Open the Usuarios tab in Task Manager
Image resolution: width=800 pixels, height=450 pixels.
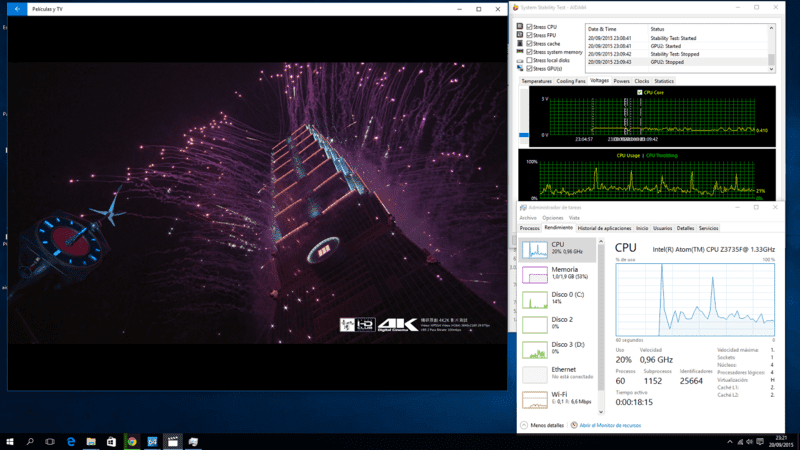(x=662, y=229)
